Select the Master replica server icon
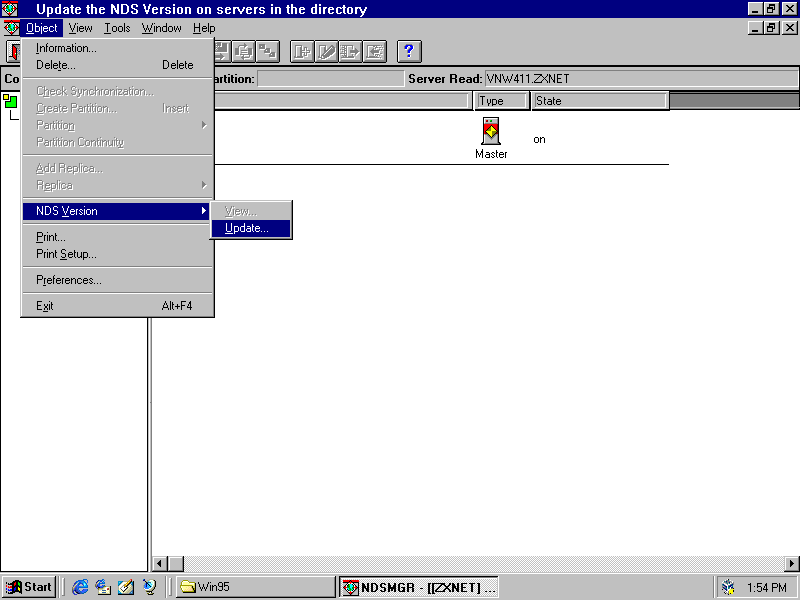 click(491, 131)
